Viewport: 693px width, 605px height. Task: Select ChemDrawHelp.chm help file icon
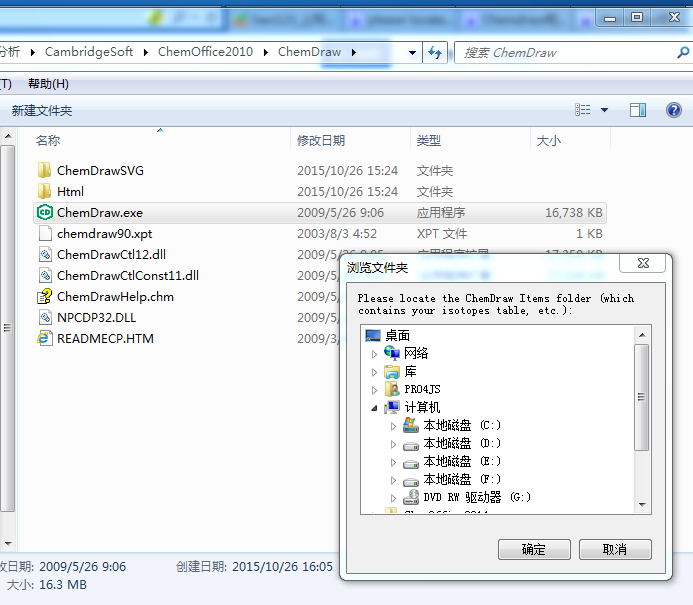[45, 297]
